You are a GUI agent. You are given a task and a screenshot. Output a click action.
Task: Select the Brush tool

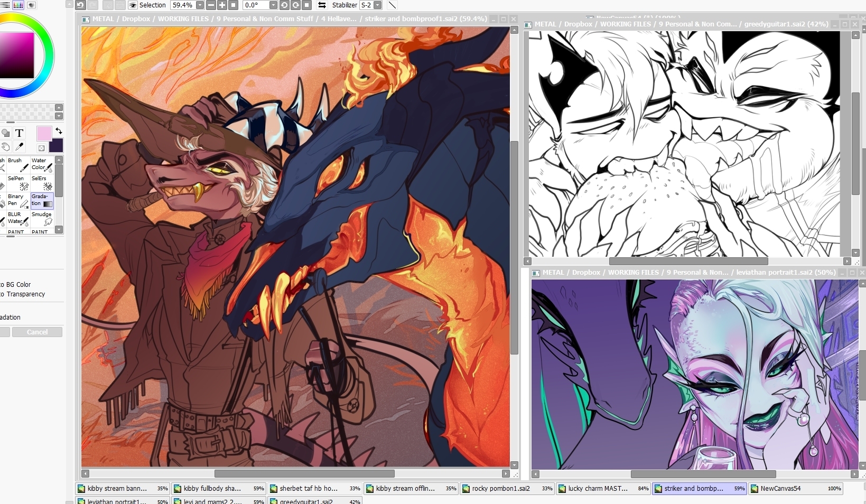(18, 164)
